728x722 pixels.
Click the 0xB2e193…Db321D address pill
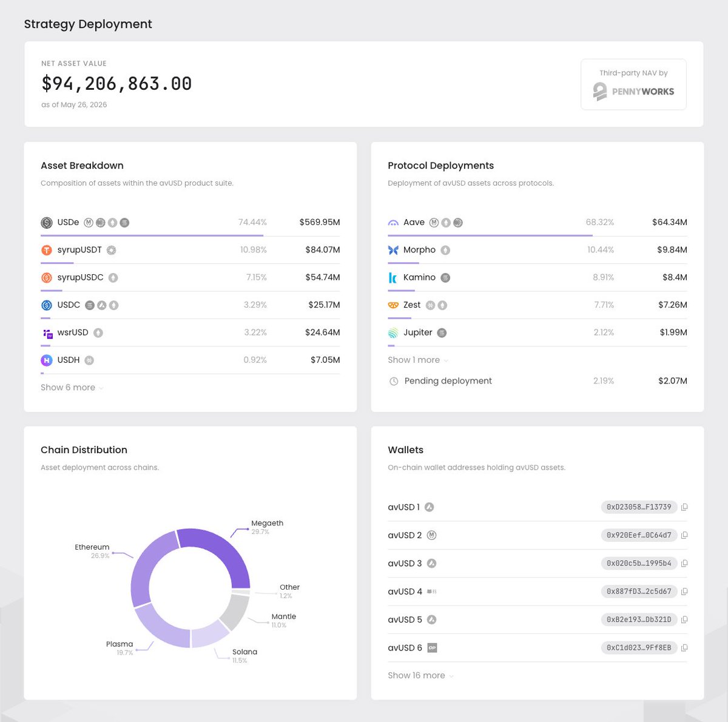click(639, 619)
